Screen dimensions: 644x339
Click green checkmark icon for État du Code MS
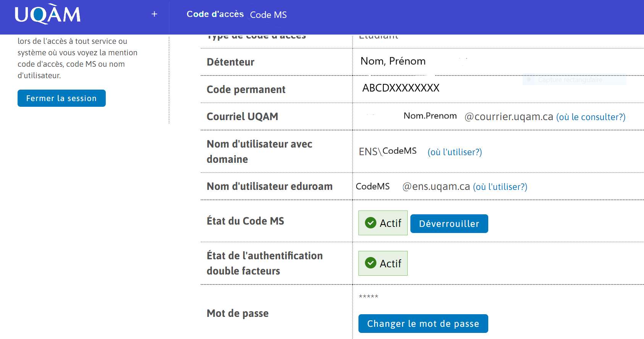tap(371, 223)
